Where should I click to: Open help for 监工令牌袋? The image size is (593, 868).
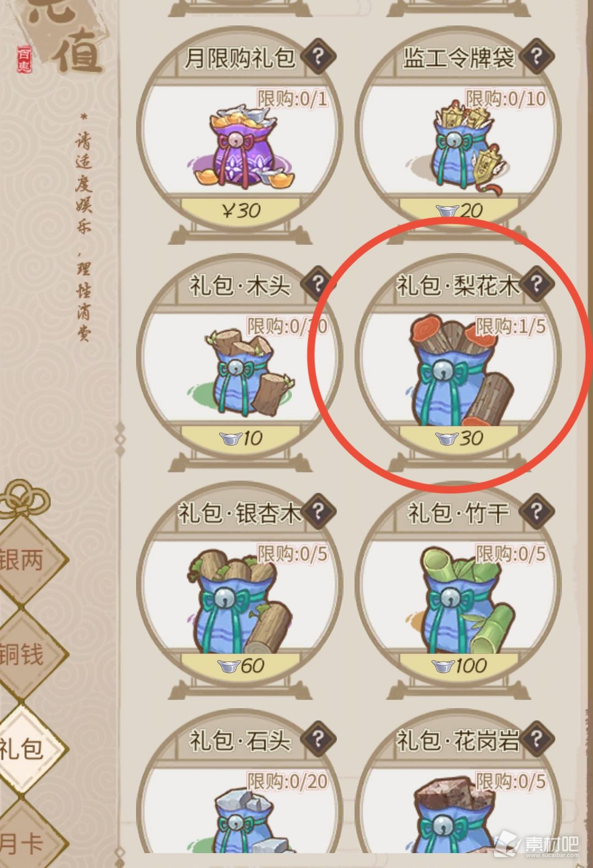(x=537, y=55)
